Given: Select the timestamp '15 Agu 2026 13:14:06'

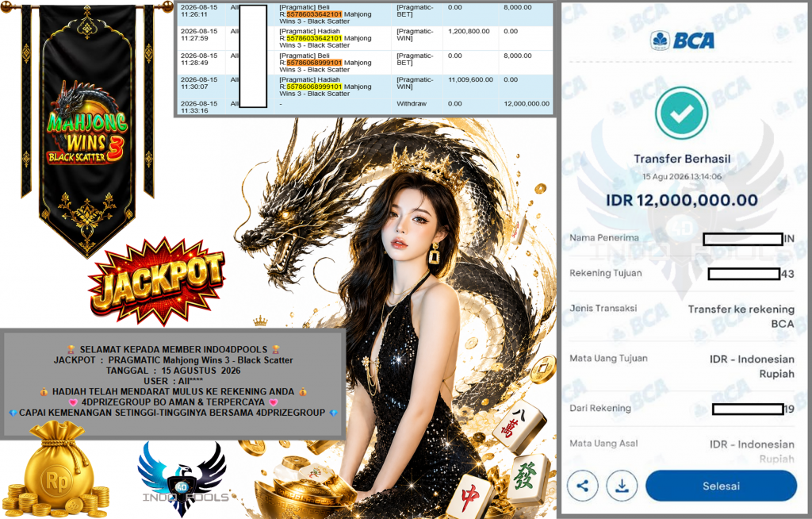Looking at the screenshot, I should [682, 176].
